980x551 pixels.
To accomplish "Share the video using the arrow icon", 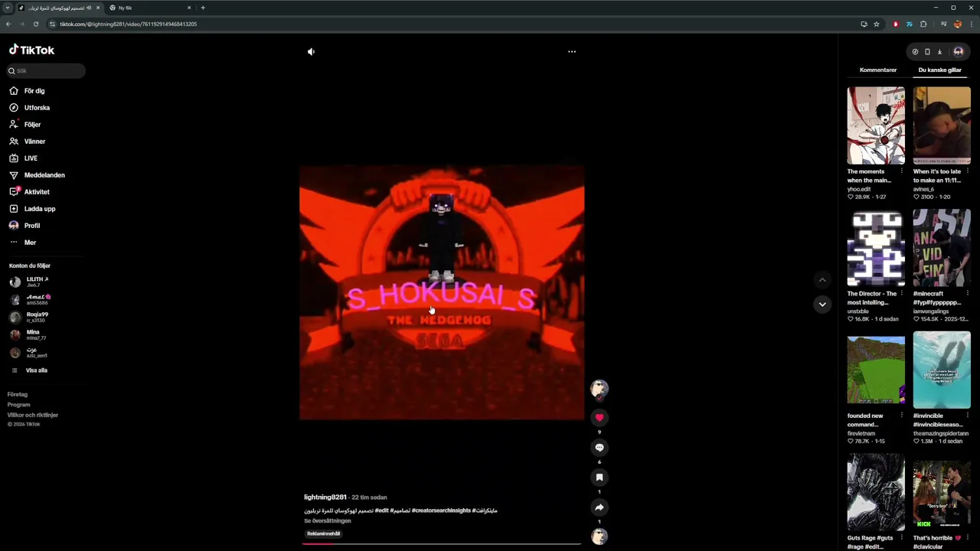I will tap(599, 507).
